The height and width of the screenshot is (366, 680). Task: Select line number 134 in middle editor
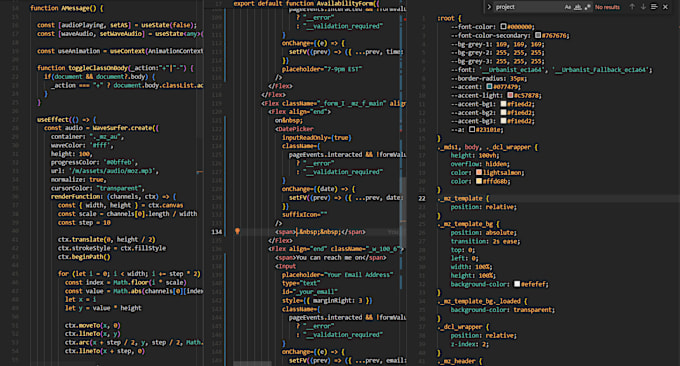[x=216, y=232]
